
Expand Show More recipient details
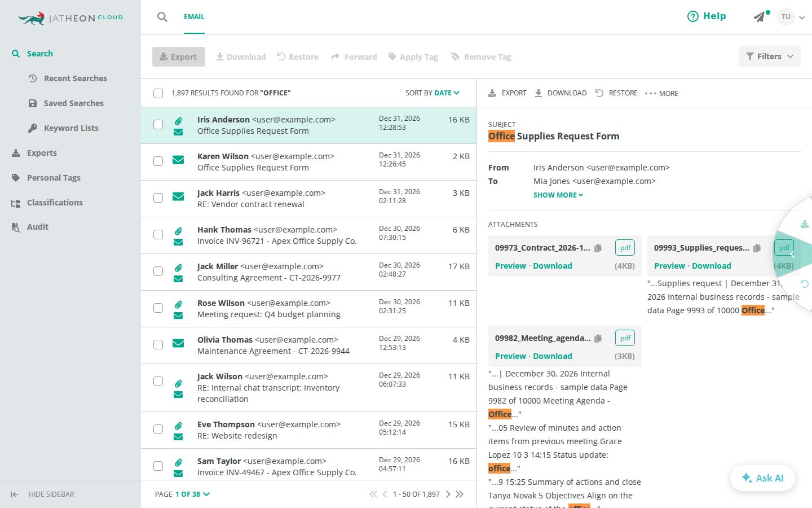[558, 195]
